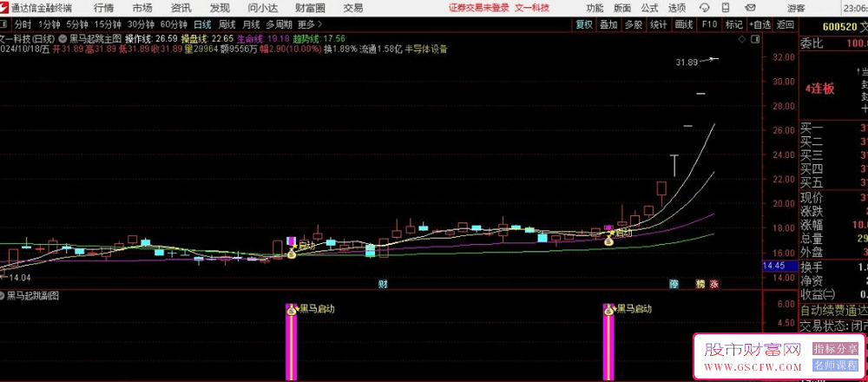The height and width of the screenshot is (382, 868).
Task: Click the 31.89 high price label
Action: (687, 62)
